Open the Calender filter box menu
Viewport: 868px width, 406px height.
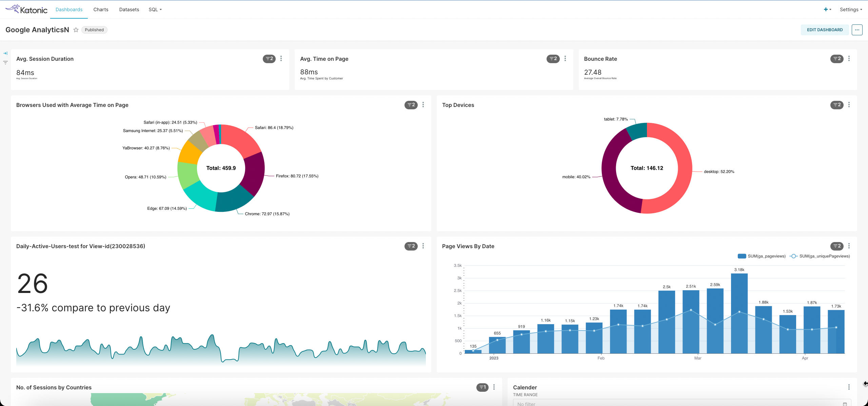tap(849, 387)
